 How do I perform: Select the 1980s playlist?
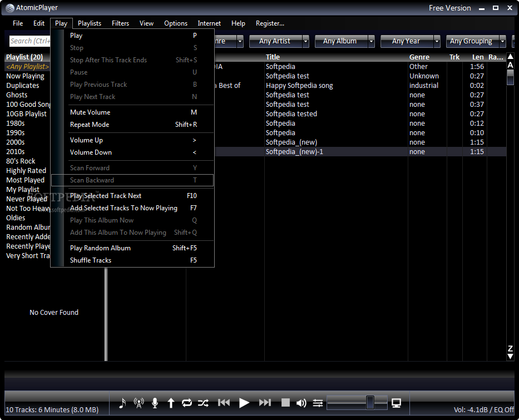tap(15, 123)
